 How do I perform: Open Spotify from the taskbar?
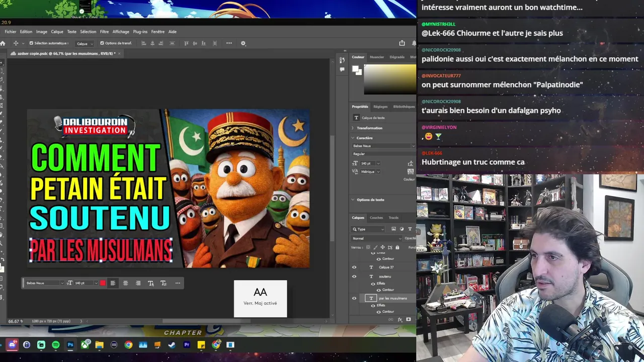click(55, 345)
